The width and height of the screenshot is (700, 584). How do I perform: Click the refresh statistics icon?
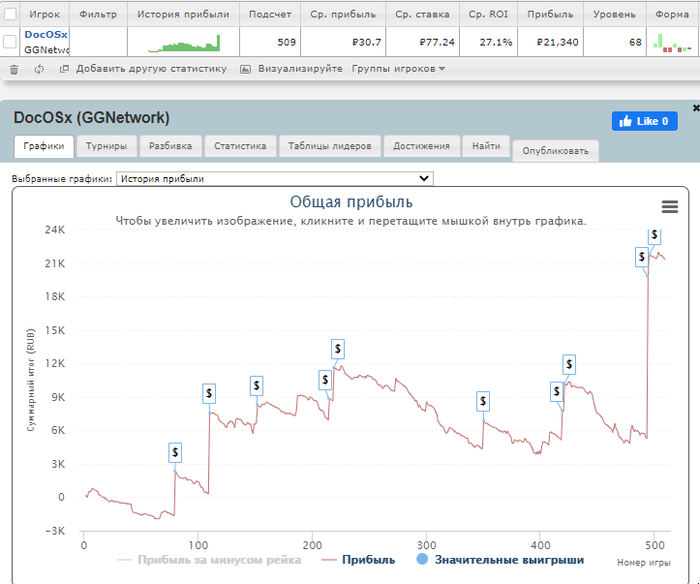pyautogui.click(x=39, y=69)
